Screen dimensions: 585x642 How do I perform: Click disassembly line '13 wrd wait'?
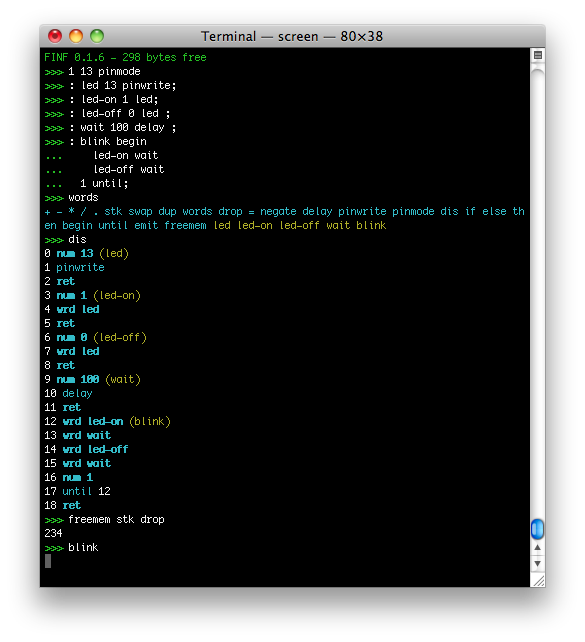coord(77,436)
